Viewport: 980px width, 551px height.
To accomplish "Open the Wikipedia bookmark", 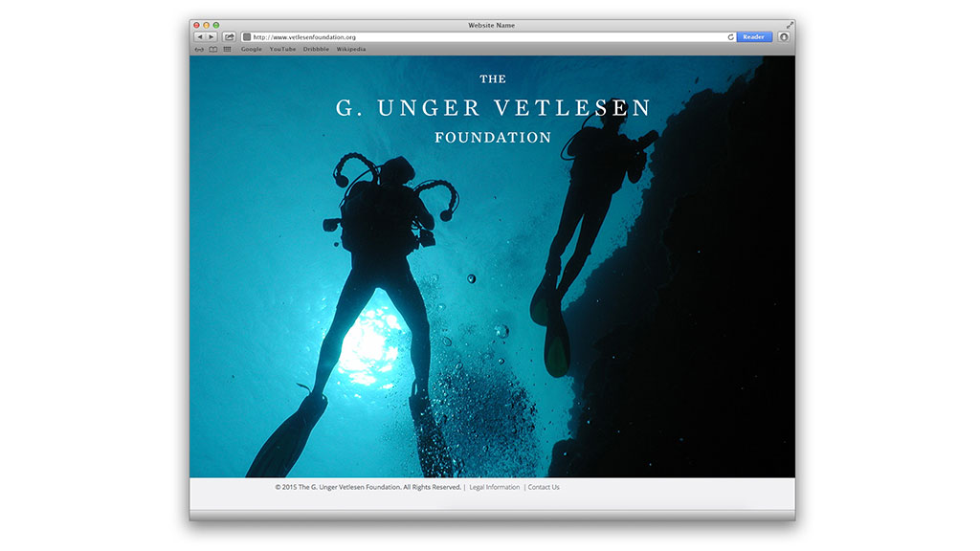I will coord(353,49).
